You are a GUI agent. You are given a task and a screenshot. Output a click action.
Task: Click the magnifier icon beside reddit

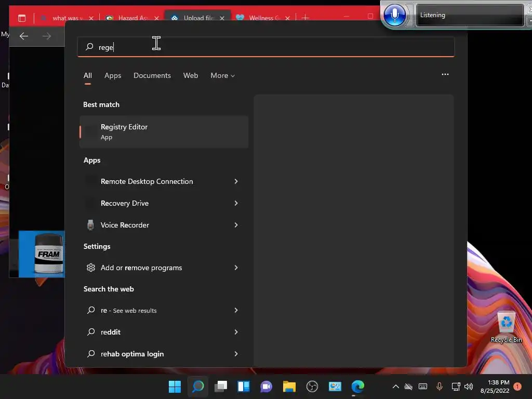tap(91, 332)
